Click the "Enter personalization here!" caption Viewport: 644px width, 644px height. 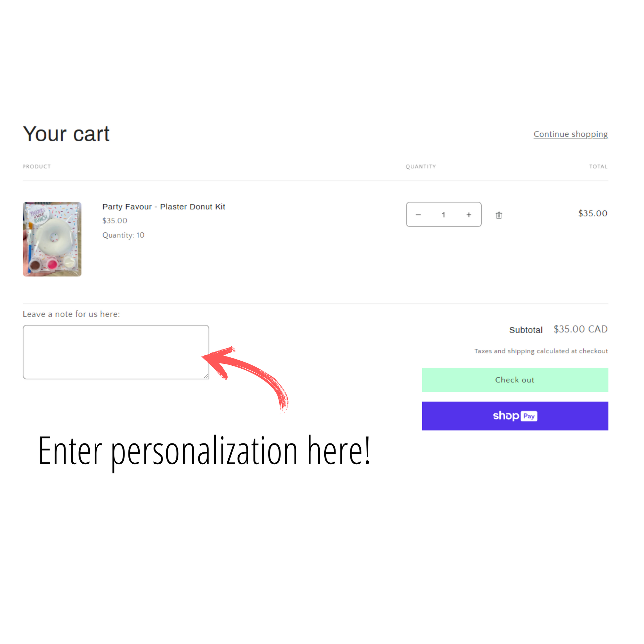[204, 451]
